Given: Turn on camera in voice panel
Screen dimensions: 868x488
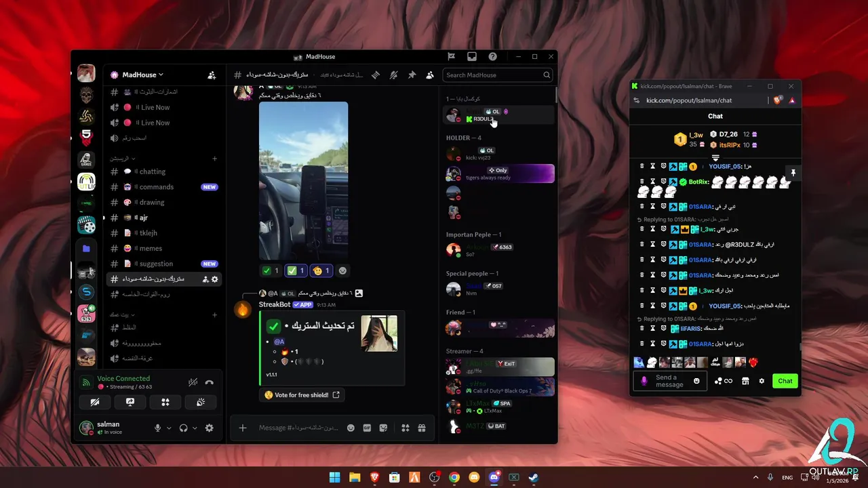Looking at the screenshot, I should coord(95,402).
